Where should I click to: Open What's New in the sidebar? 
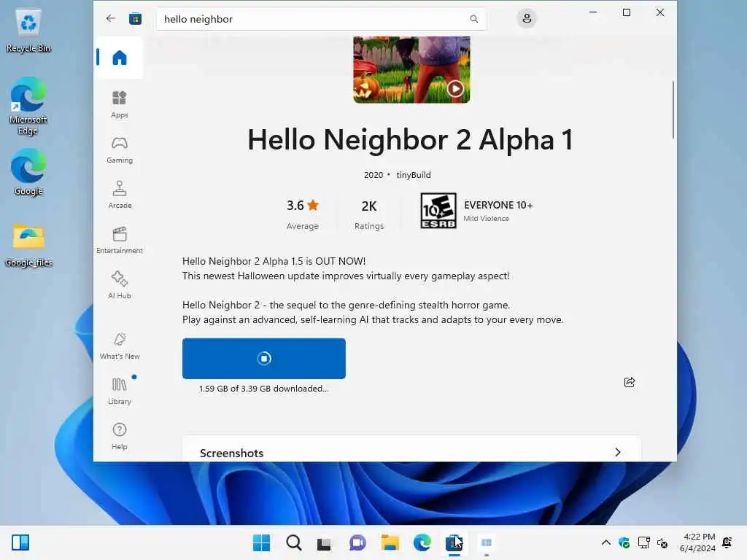click(x=120, y=346)
